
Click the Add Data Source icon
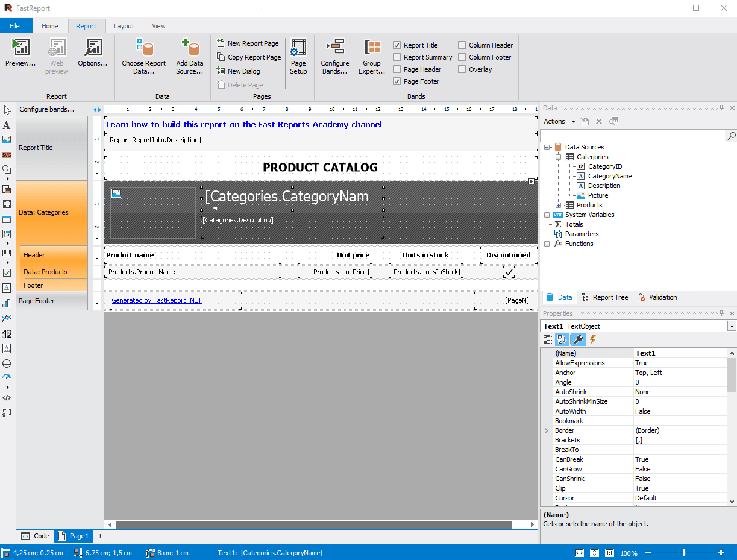[x=190, y=49]
